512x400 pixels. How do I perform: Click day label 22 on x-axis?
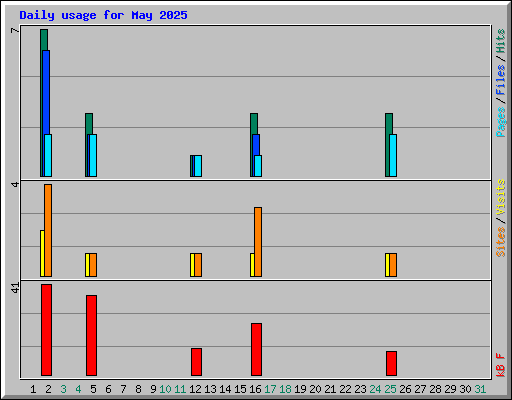pyautogui.click(x=345, y=389)
